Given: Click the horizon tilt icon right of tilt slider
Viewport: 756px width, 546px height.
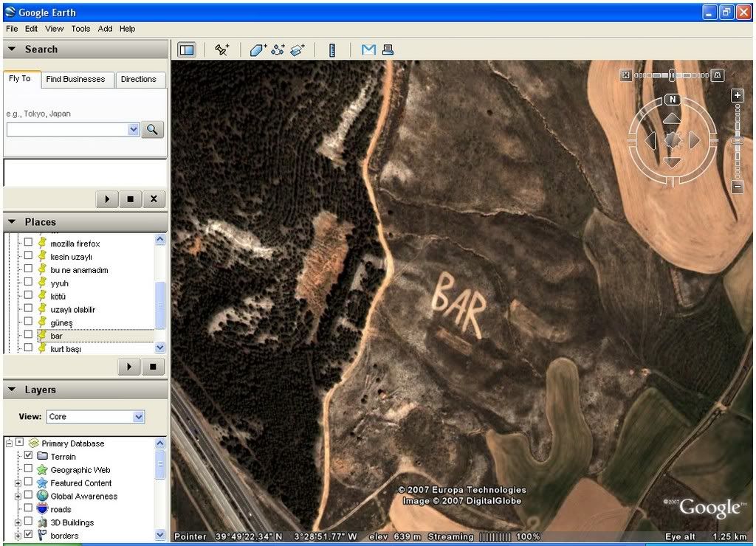Looking at the screenshot, I should coord(718,75).
